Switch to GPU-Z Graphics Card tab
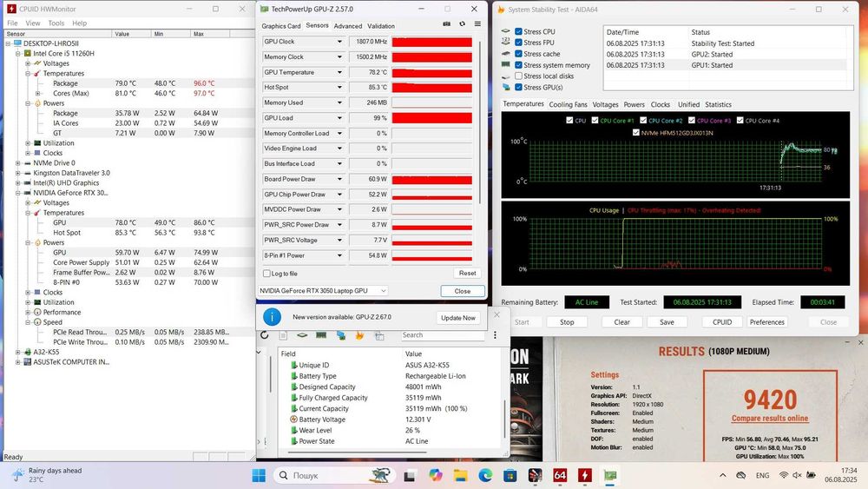The image size is (868, 489). [x=280, y=26]
